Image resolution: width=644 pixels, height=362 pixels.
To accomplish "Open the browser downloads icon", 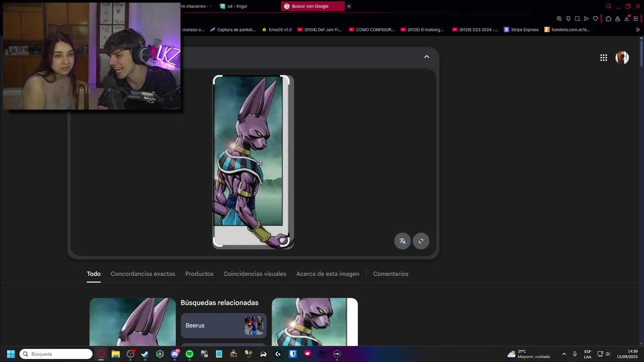I will 627,18.
